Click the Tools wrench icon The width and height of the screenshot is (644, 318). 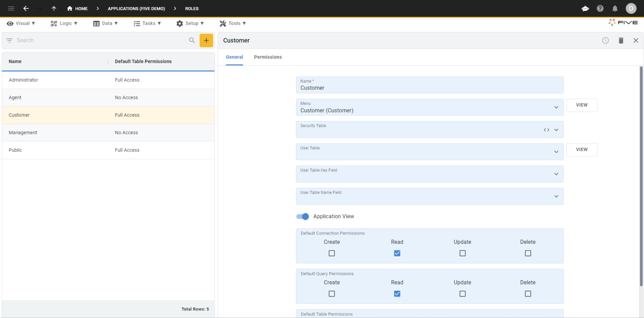pyautogui.click(x=222, y=23)
